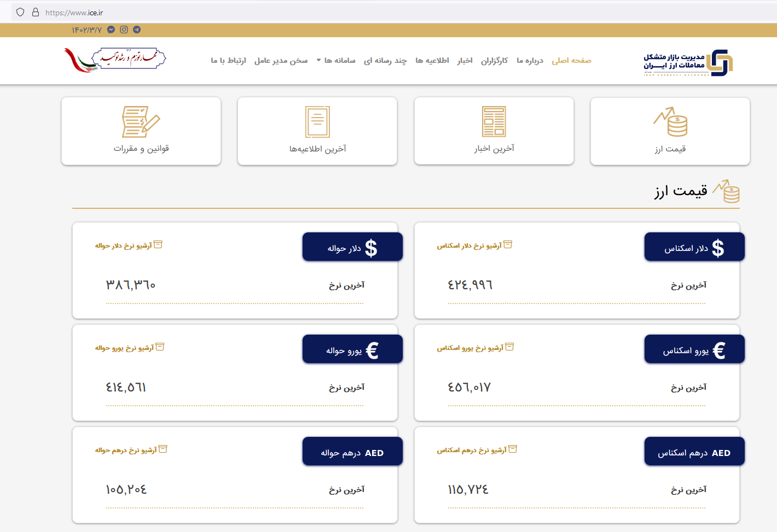Viewport: 777px width, 532px height.
Task: Expand the سامانه ها dropdown menu
Action: 334,61
